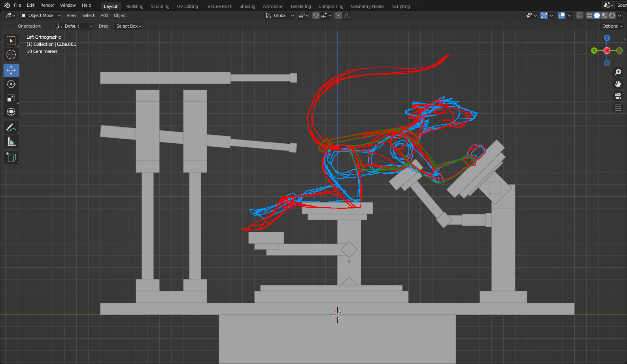Click the blue Z axis gizmo handle
This screenshot has height=364, width=627.
pyautogui.click(x=607, y=38)
